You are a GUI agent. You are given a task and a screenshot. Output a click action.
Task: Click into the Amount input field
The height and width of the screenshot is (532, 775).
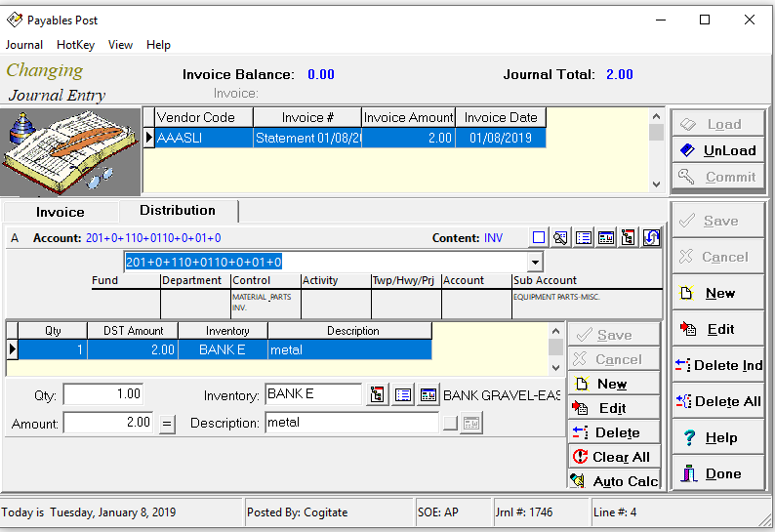[108, 423]
